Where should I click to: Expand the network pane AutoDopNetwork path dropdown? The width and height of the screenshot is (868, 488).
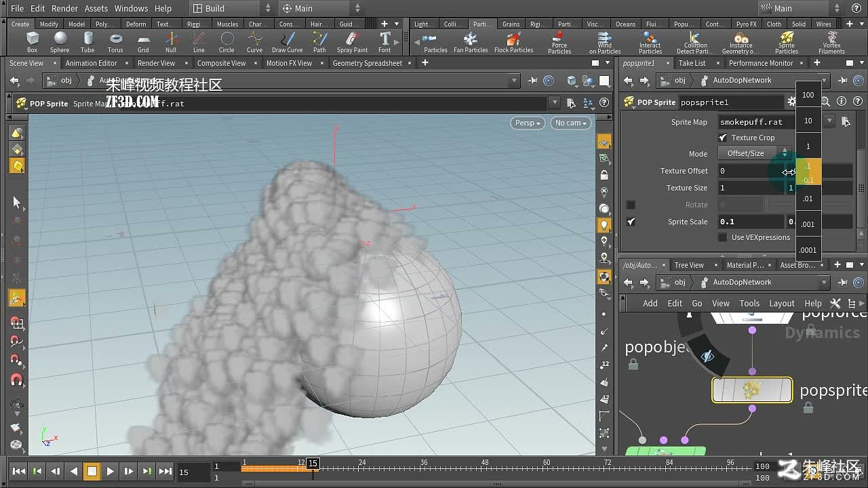(825, 282)
